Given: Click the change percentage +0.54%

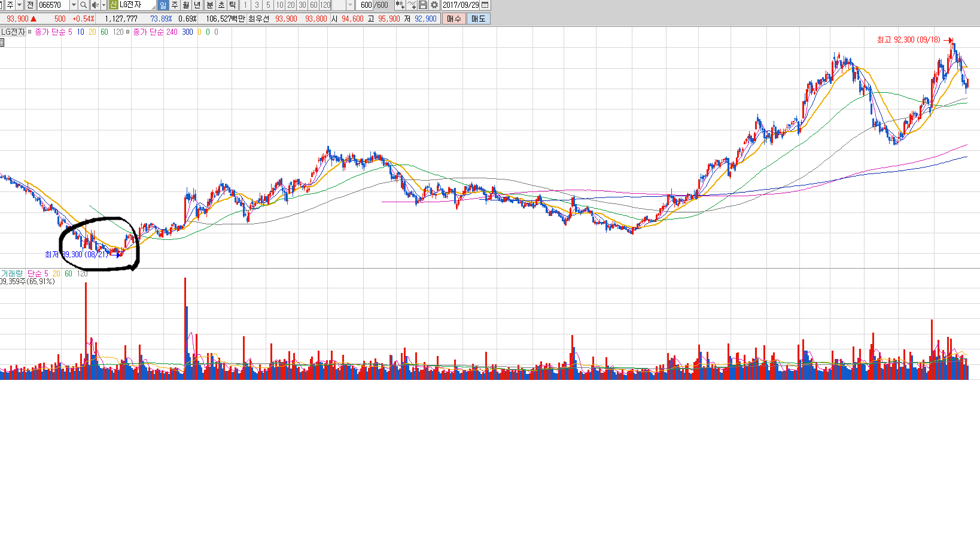Looking at the screenshot, I should (x=83, y=19).
